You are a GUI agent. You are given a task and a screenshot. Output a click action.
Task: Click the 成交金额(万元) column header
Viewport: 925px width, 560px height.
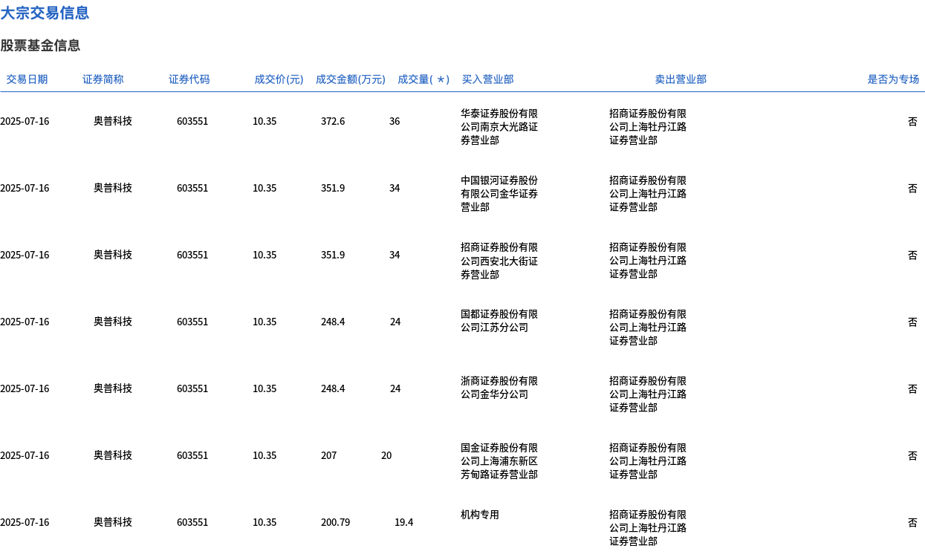[x=351, y=79]
